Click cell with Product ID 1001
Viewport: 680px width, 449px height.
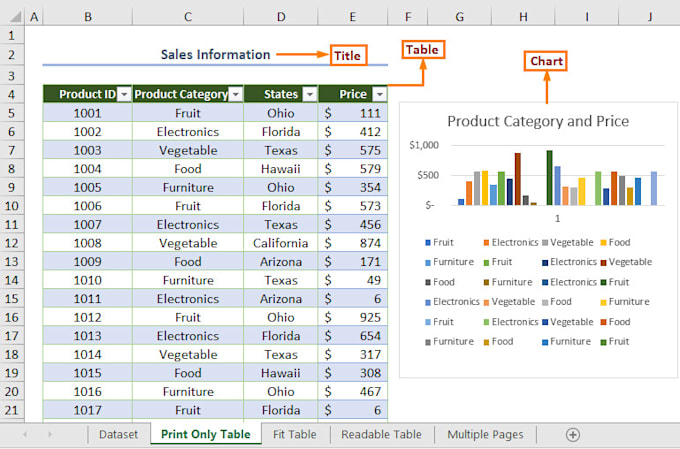(x=88, y=113)
